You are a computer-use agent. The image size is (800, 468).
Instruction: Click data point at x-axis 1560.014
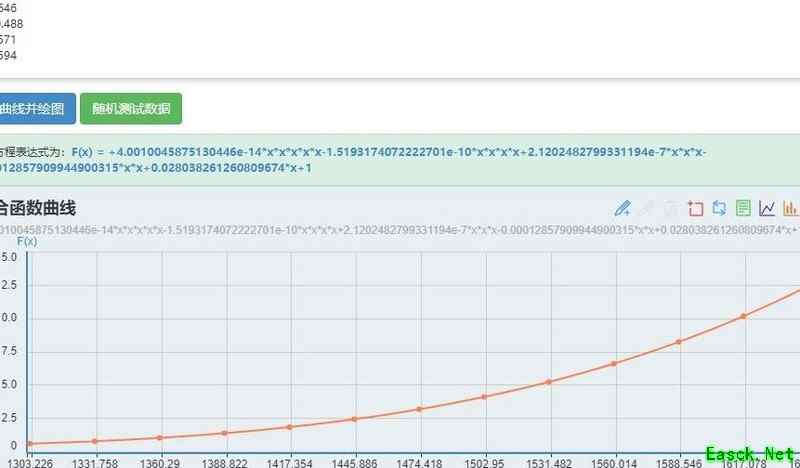click(614, 363)
